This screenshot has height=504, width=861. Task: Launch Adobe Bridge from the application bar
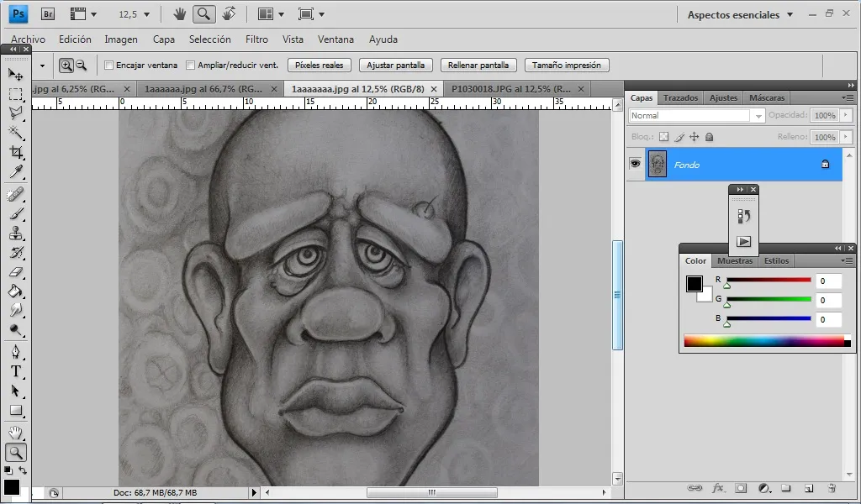click(x=48, y=14)
